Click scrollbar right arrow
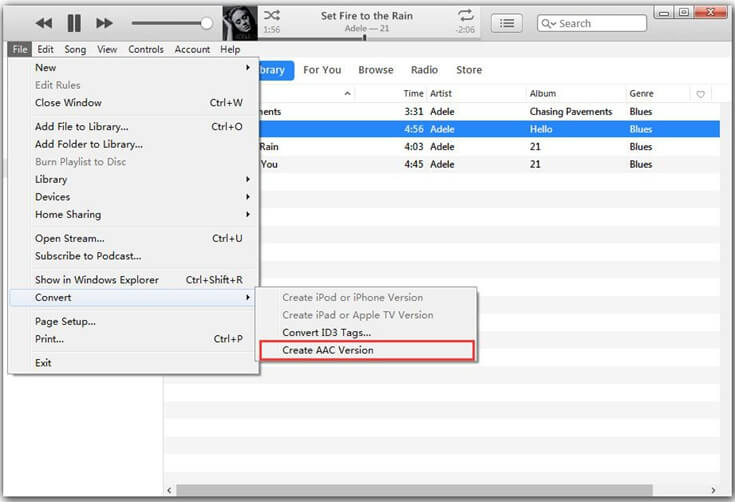 (713, 490)
